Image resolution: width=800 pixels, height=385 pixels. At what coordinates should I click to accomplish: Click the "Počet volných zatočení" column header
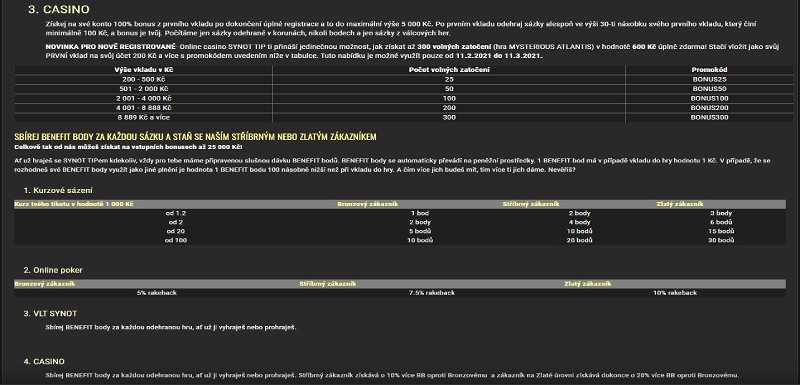(x=449, y=70)
